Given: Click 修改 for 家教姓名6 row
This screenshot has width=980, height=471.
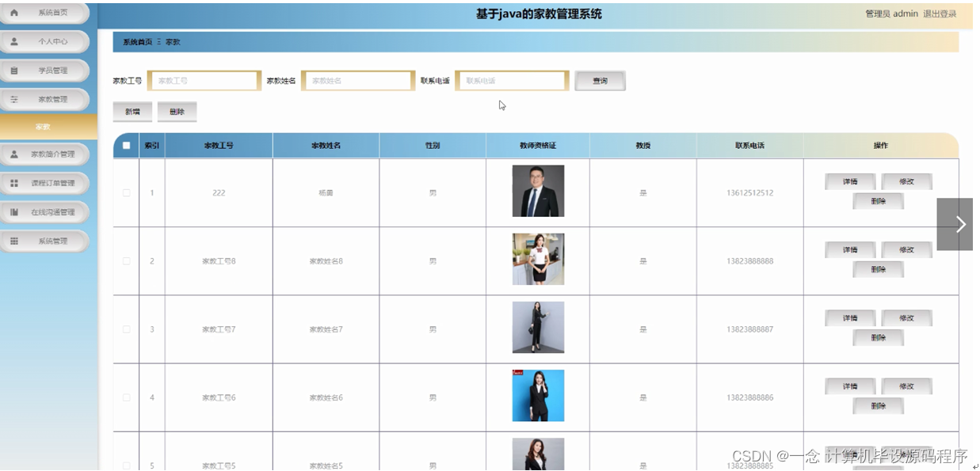Looking at the screenshot, I should click(906, 386).
